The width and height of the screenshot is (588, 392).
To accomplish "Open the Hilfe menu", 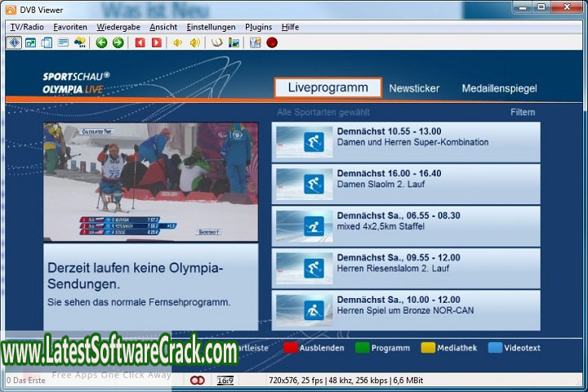I will click(x=290, y=27).
